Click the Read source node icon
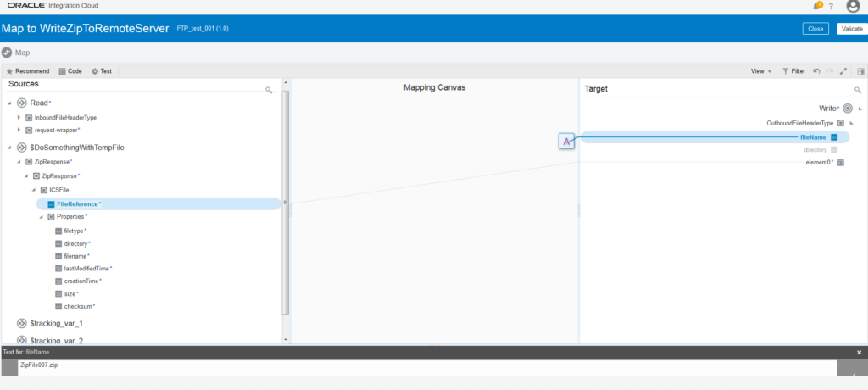Image resolution: width=868 pixels, height=390 pixels. 22,103
